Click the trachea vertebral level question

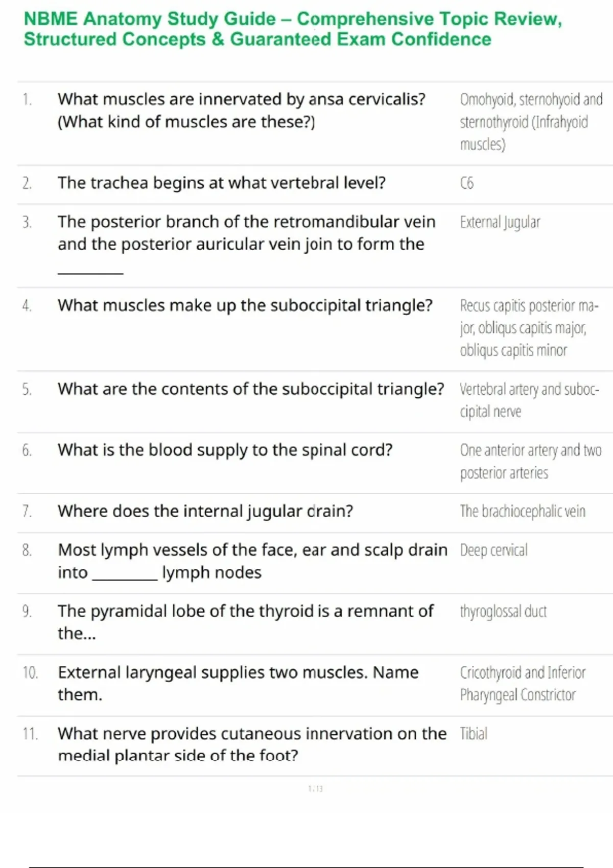point(221,183)
